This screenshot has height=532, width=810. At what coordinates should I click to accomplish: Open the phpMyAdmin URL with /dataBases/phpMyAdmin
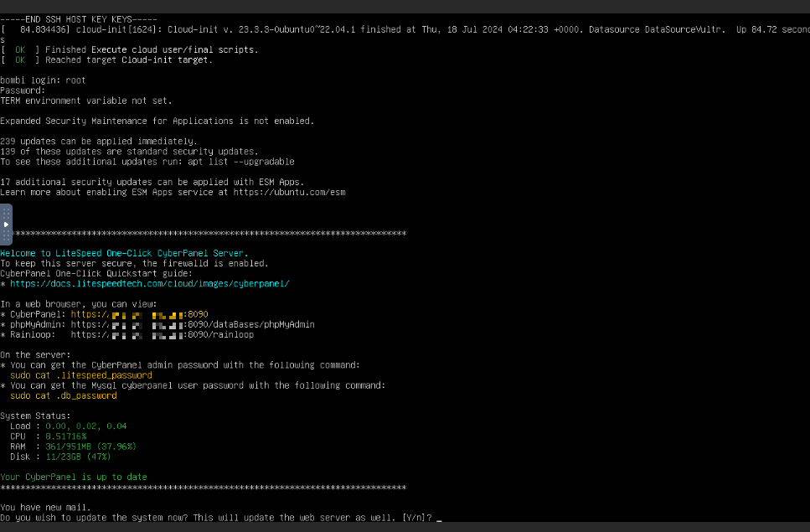tap(193, 324)
